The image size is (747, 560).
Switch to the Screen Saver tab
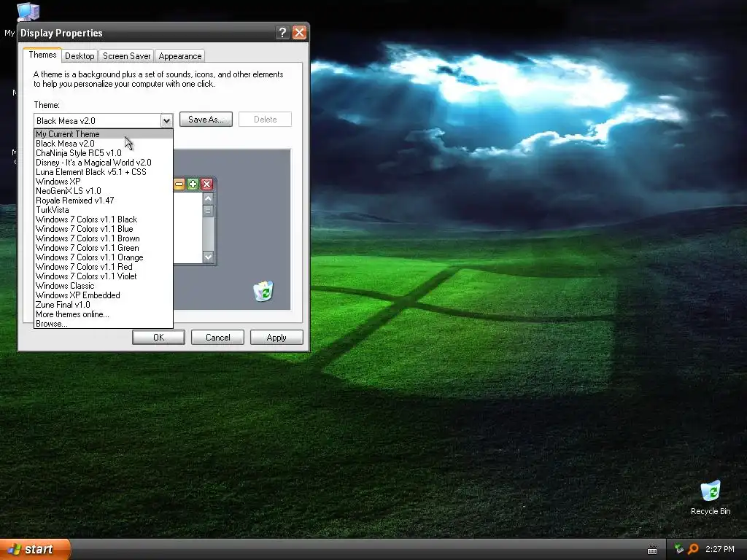tap(127, 55)
